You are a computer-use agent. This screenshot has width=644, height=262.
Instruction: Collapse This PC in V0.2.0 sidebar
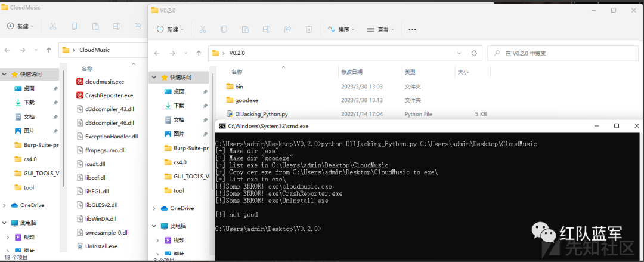point(154,226)
